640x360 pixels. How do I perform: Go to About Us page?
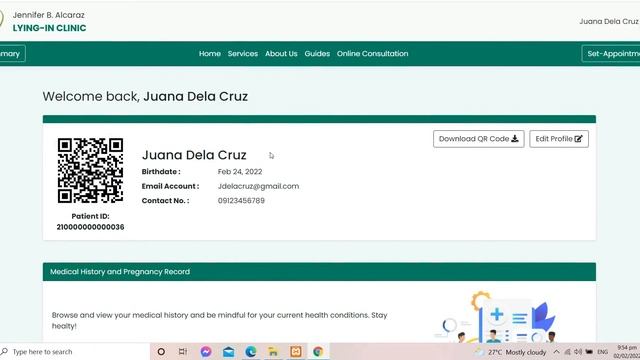pos(281,53)
